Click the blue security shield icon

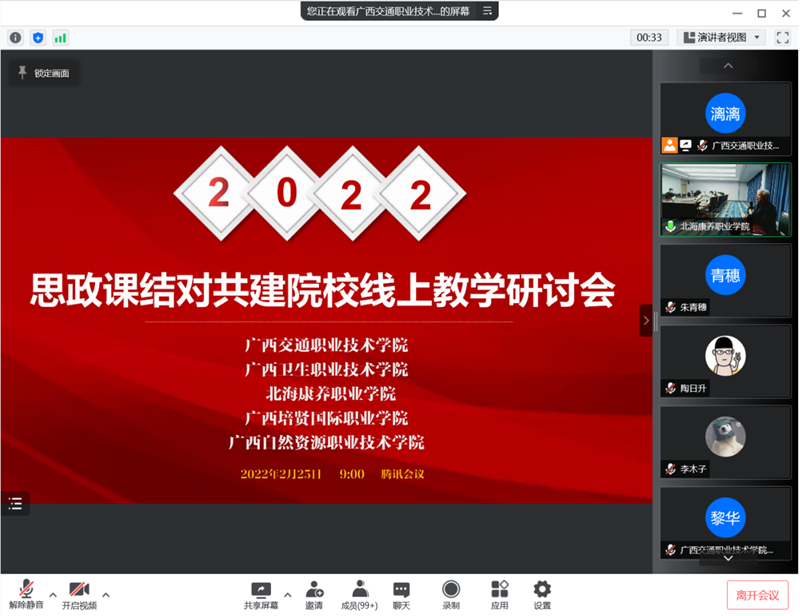coord(38,38)
